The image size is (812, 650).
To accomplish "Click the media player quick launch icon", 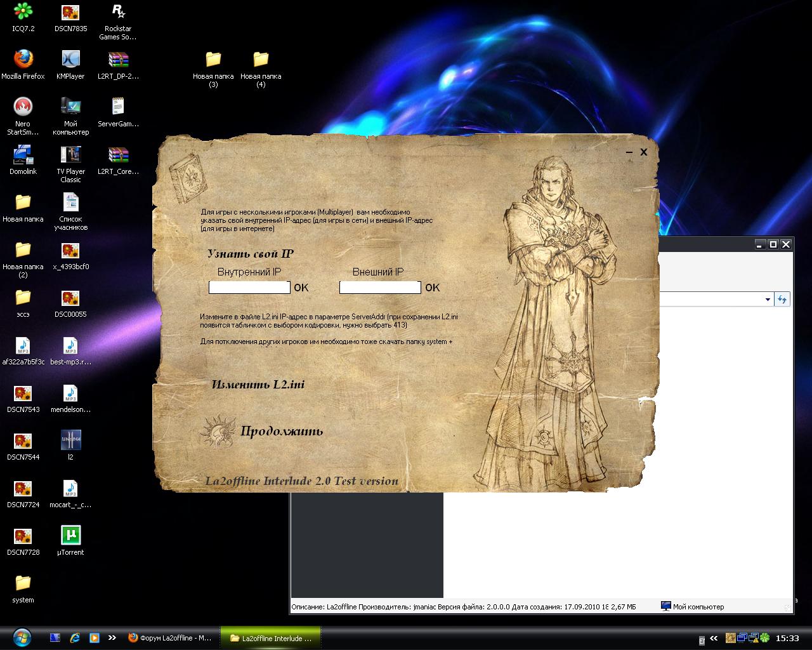I will pos(94,638).
